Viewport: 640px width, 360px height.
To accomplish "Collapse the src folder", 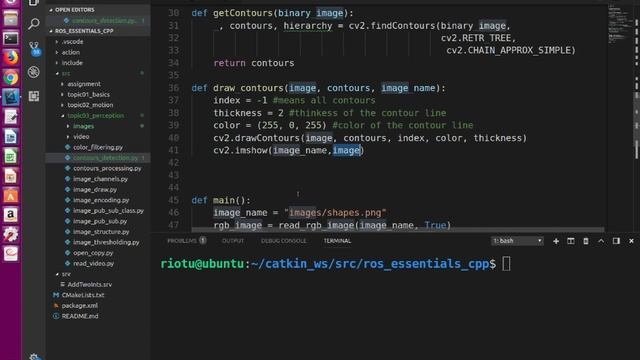I will click(x=66, y=73).
